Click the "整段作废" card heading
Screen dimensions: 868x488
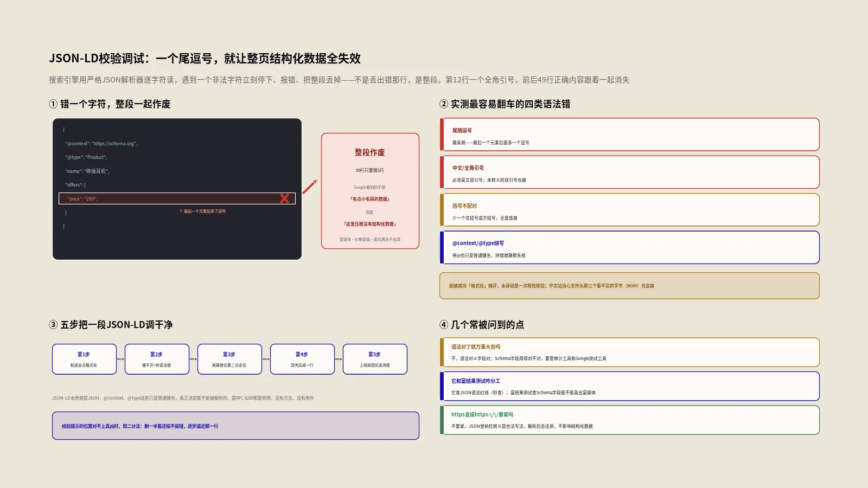point(370,152)
